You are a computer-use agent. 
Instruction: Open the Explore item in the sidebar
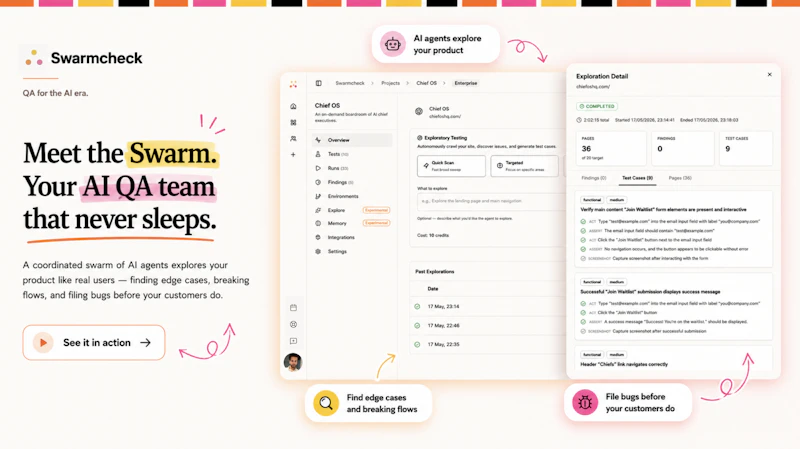[x=352, y=210]
